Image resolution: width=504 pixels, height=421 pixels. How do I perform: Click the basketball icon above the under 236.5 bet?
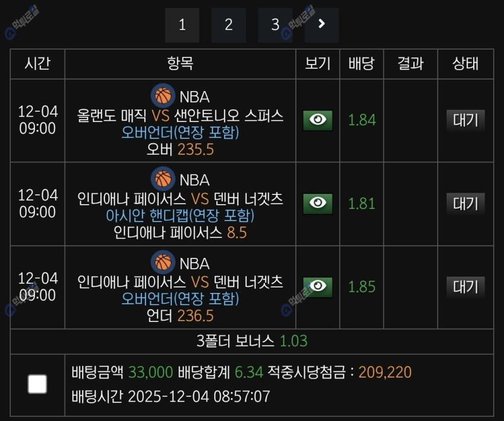[x=162, y=263]
